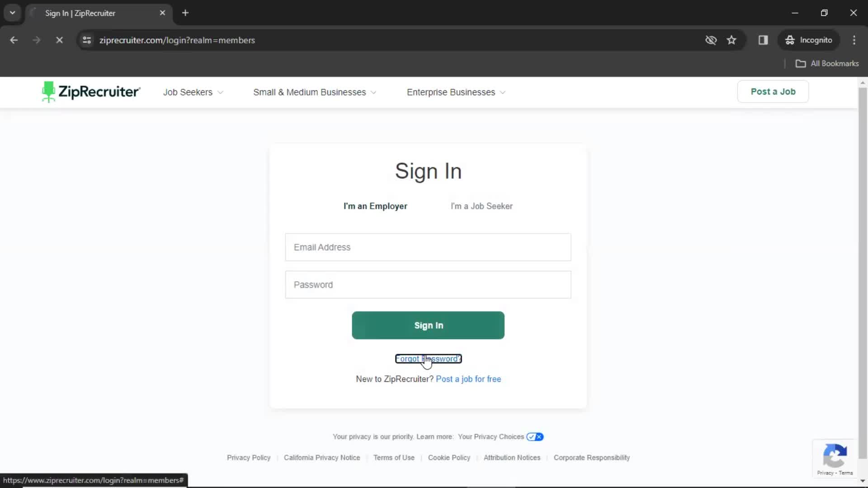The width and height of the screenshot is (868, 488).
Task: Click the bookmark star icon
Action: [732, 40]
